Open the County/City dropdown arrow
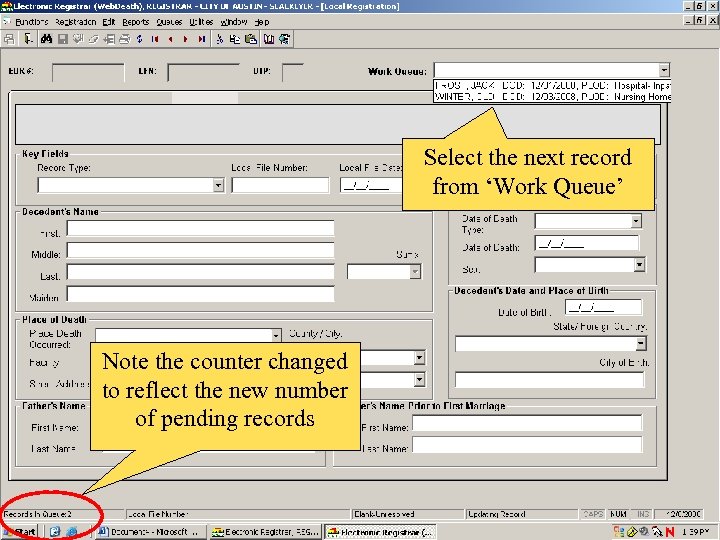This screenshot has height=540, width=720. click(419, 358)
